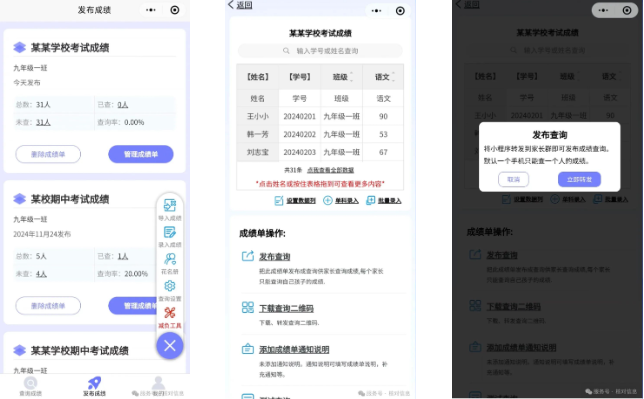Viewport: 644px width, 399px height.
Task: Sort by the 语文 column arrows in the light table
Action: (x=393, y=77)
